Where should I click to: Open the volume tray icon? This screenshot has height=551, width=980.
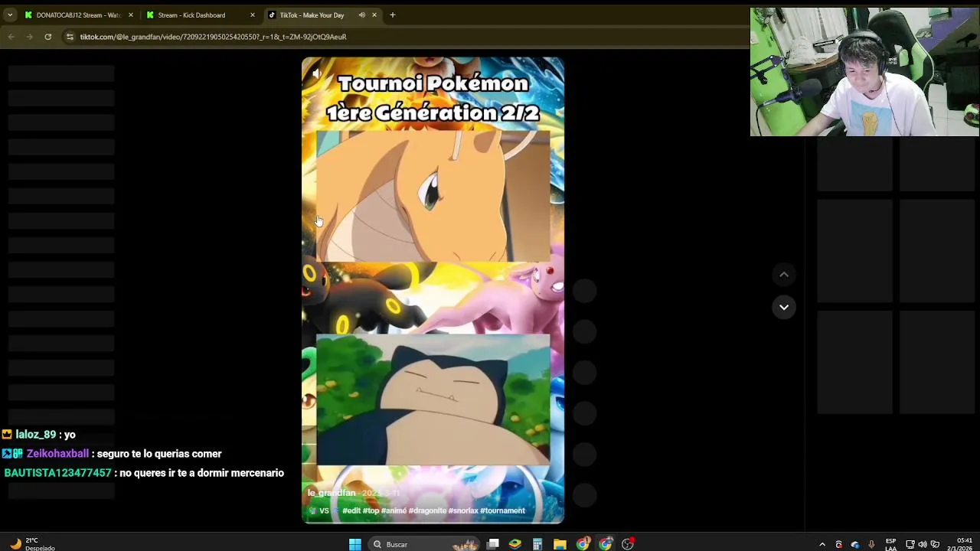[923, 544]
